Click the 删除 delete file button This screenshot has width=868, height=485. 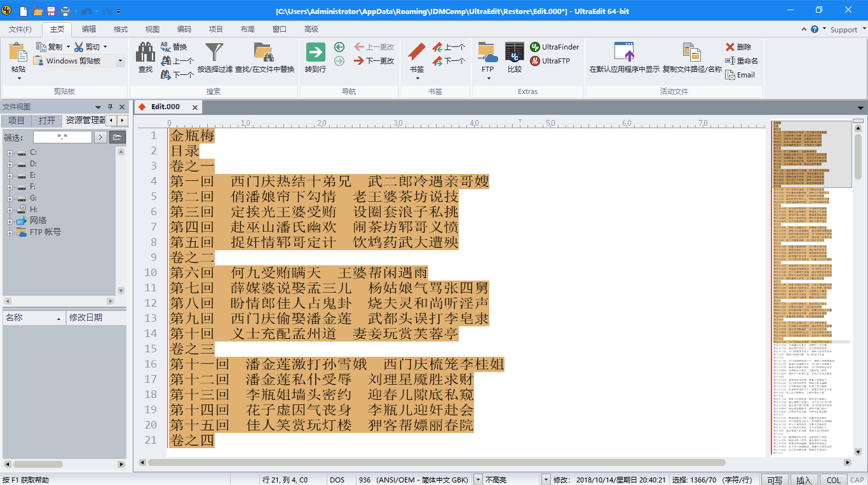tap(738, 47)
